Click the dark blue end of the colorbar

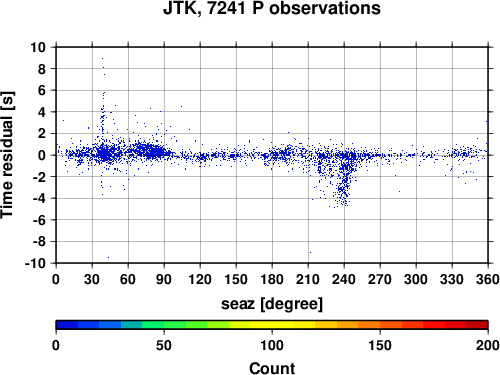point(67,325)
